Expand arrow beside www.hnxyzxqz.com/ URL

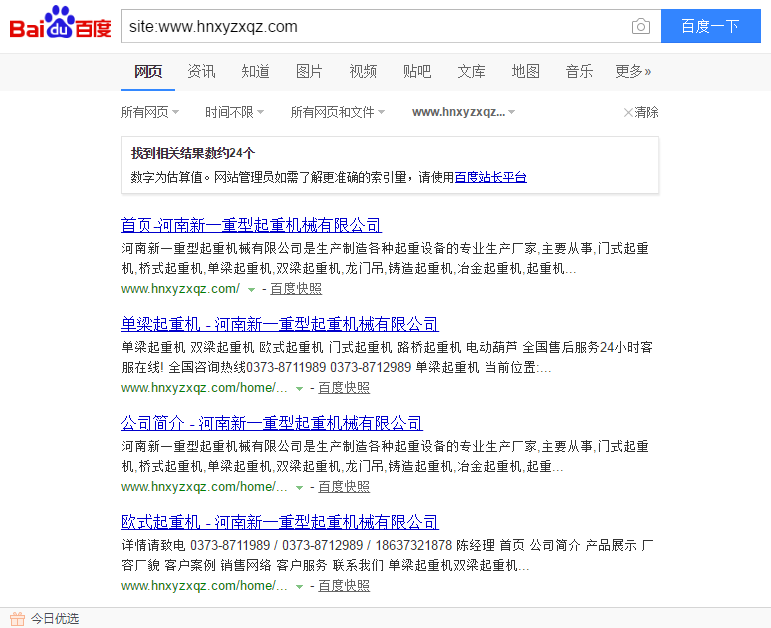(251, 290)
